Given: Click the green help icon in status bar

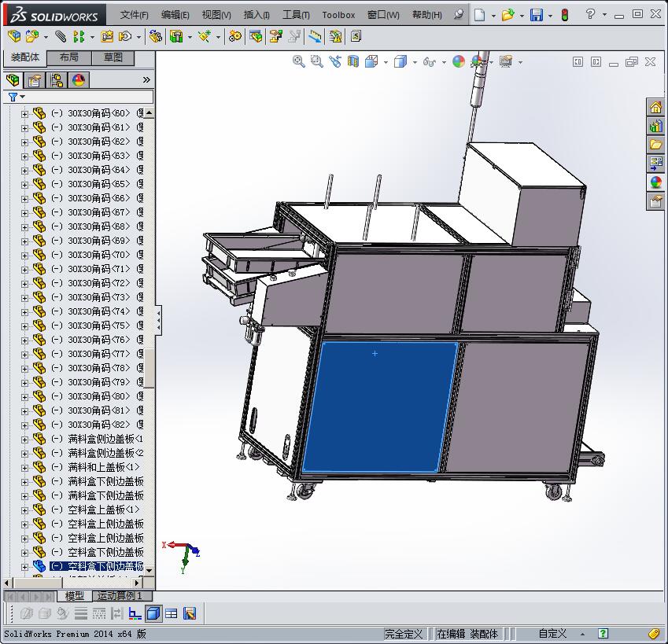Looking at the screenshot, I should [603, 634].
